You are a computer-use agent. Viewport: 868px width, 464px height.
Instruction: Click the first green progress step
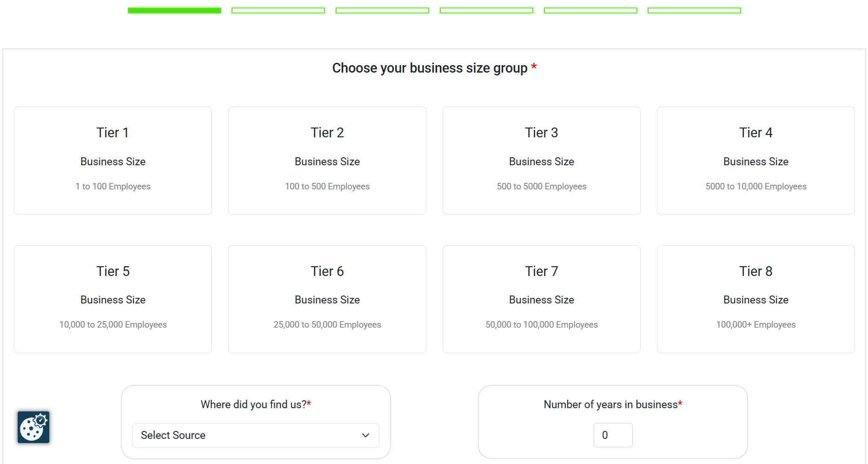[x=174, y=10]
